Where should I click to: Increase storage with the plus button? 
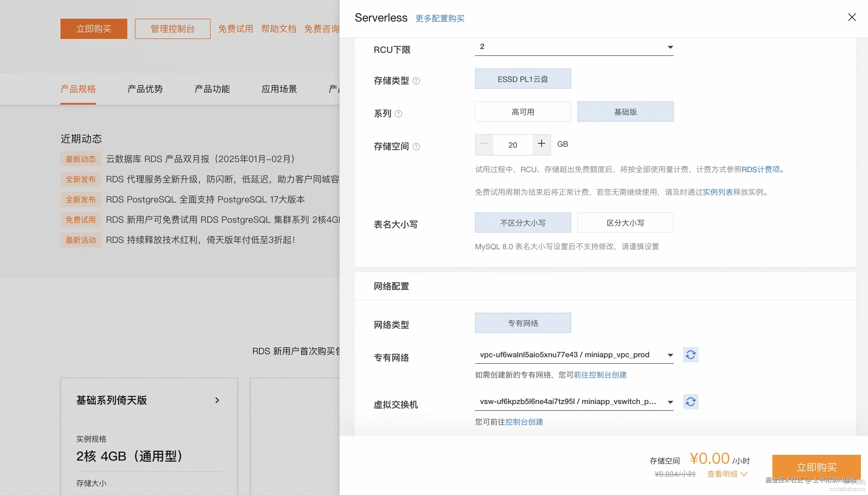(x=541, y=144)
